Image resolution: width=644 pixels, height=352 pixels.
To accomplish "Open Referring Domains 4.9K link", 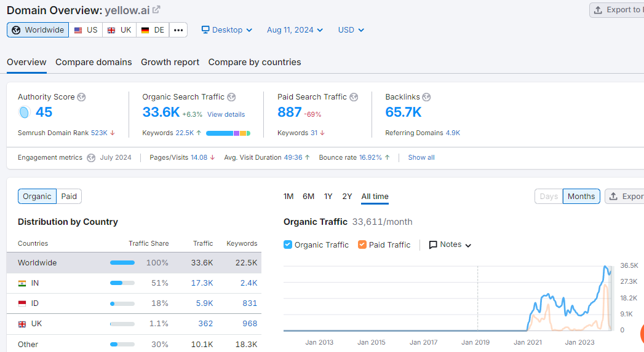I will coord(453,133).
